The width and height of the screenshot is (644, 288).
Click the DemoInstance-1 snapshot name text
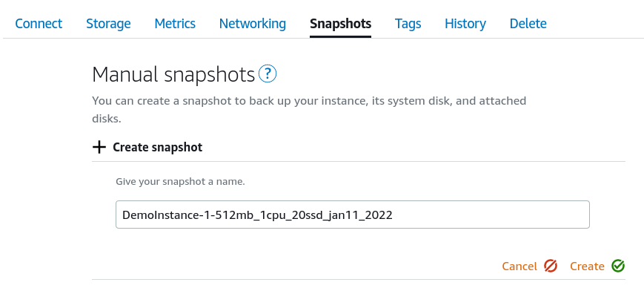257,215
